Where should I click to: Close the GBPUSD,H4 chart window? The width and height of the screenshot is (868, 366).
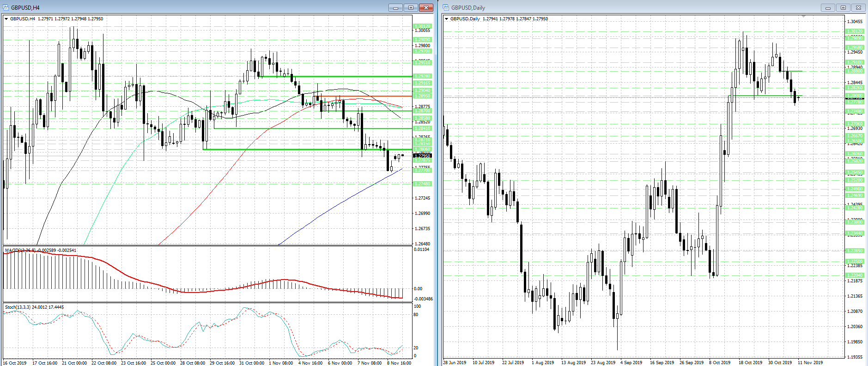coord(425,7)
